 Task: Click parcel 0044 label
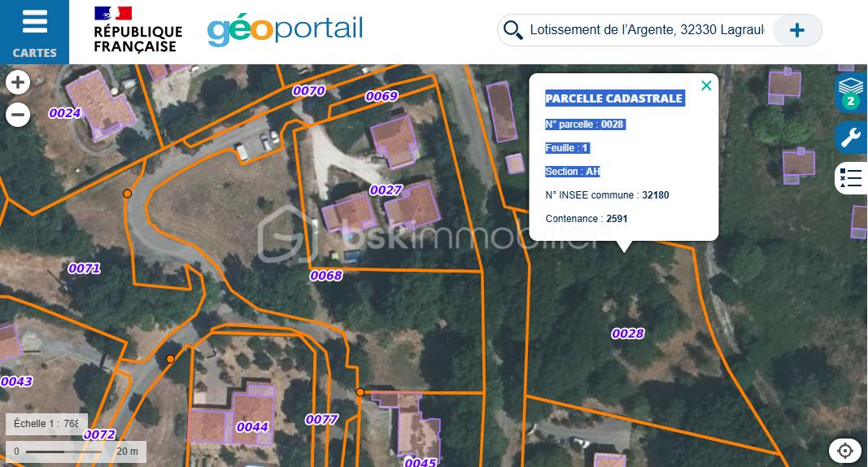252,426
